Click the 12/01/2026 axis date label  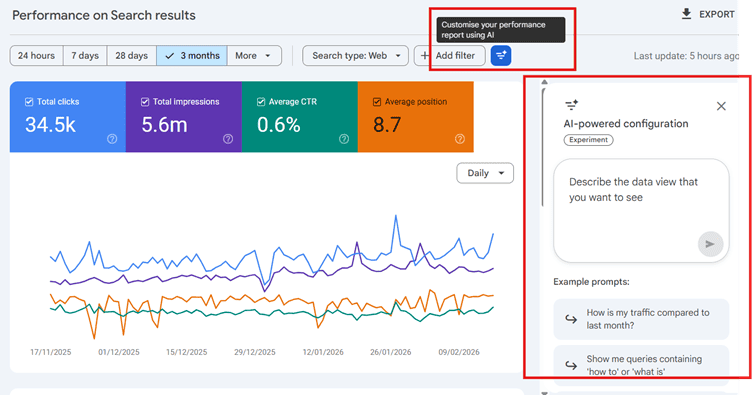[323, 352]
